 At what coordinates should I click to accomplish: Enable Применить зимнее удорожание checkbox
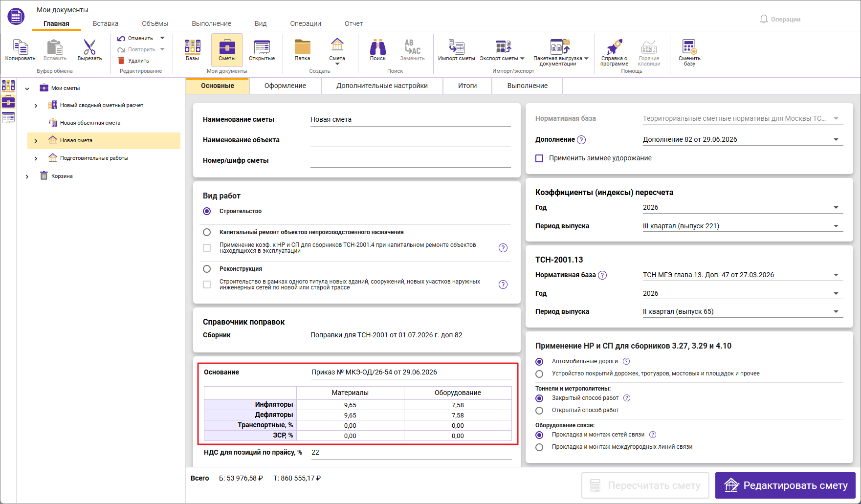539,158
